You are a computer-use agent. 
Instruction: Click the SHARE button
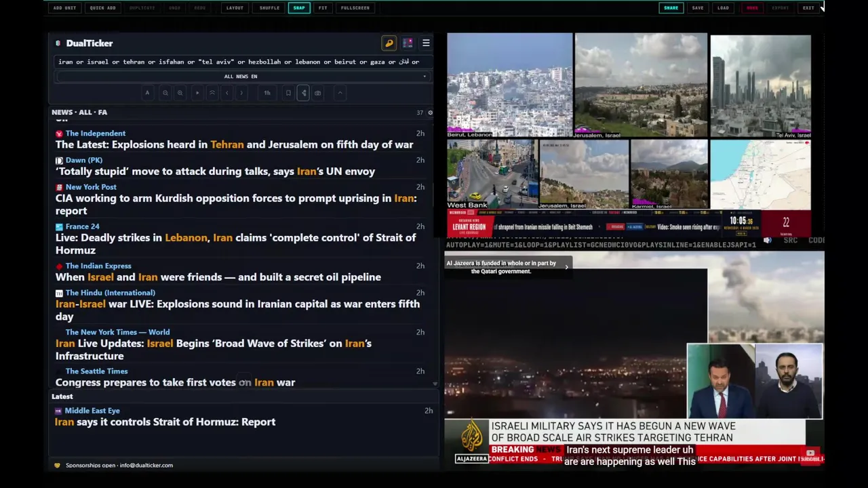(671, 7)
